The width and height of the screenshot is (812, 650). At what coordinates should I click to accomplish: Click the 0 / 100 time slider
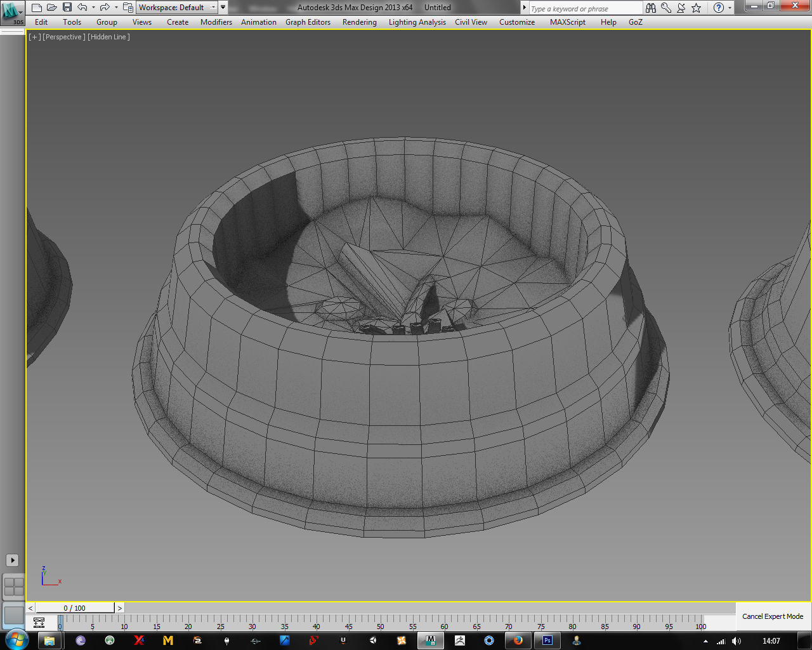coord(75,608)
